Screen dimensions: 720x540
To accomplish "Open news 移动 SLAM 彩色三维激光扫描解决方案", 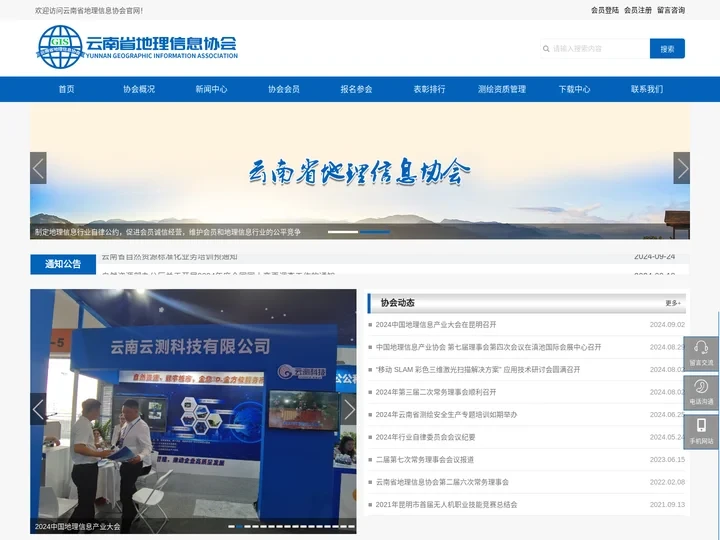I will 478,370.
